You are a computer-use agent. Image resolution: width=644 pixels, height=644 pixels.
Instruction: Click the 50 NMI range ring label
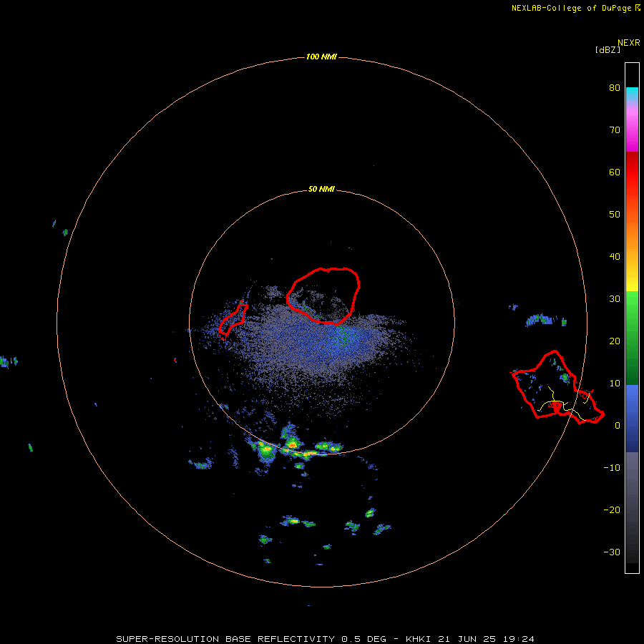(x=321, y=189)
